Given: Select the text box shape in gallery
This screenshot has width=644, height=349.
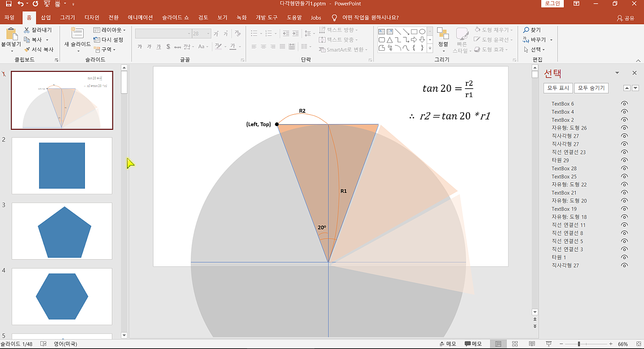Looking at the screenshot, I should point(382,32).
